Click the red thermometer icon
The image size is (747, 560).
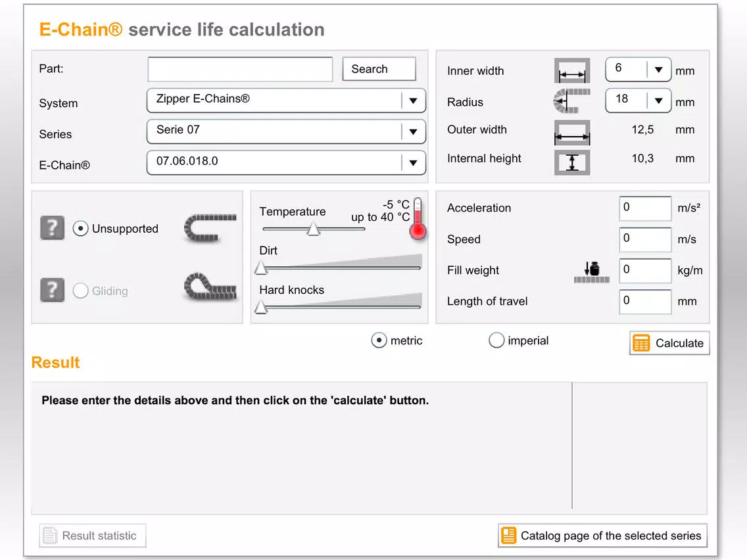pyautogui.click(x=418, y=219)
